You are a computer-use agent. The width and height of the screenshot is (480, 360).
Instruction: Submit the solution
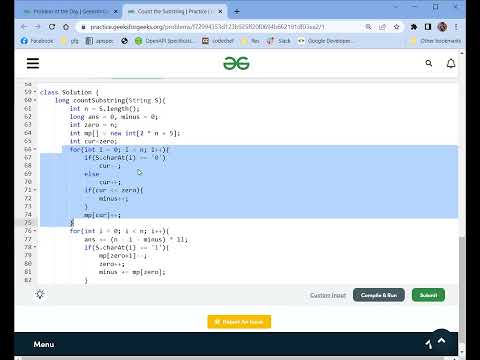(428, 295)
